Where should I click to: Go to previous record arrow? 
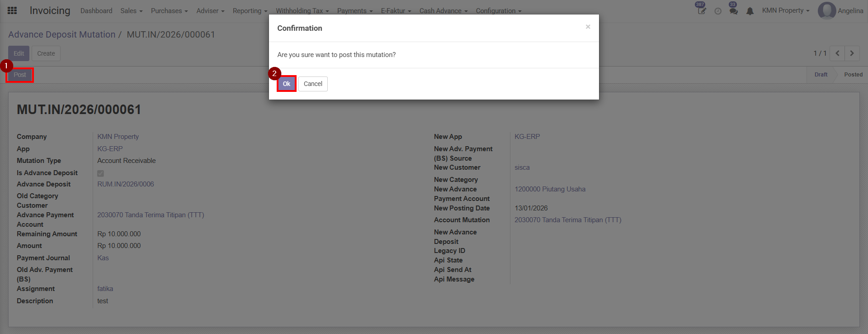(837, 53)
